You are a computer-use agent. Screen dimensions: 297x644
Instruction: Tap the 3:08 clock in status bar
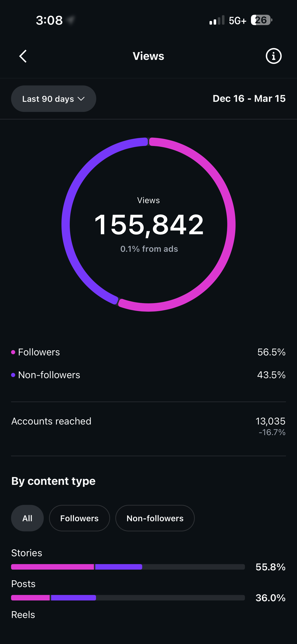tap(49, 20)
